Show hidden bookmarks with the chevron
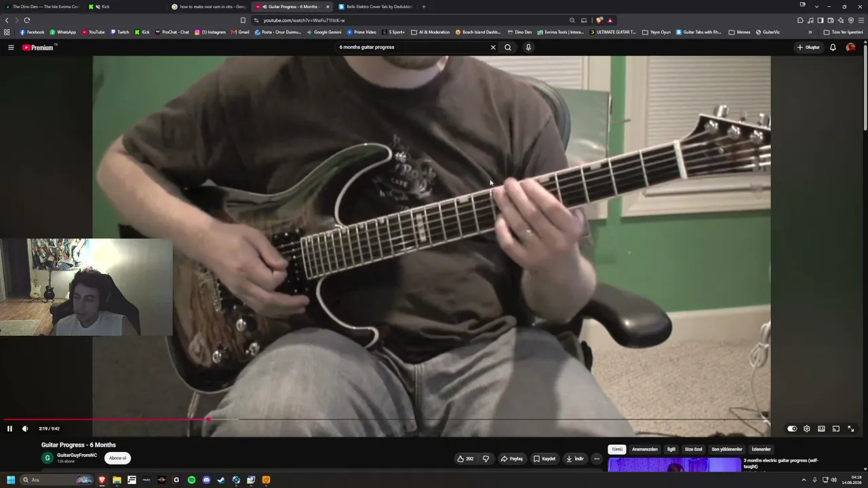 click(810, 32)
